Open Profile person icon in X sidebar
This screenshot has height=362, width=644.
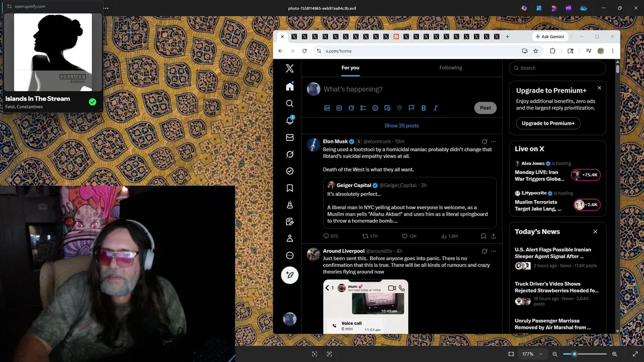click(x=290, y=238)
